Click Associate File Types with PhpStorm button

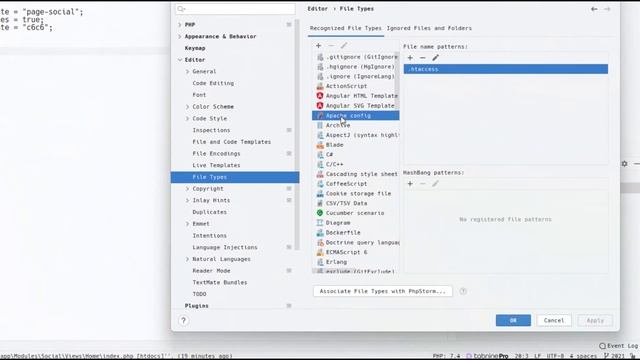click(382, 291)
